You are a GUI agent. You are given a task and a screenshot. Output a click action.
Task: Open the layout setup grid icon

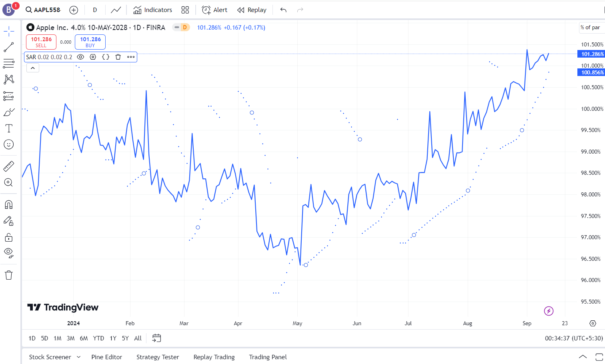185,10
